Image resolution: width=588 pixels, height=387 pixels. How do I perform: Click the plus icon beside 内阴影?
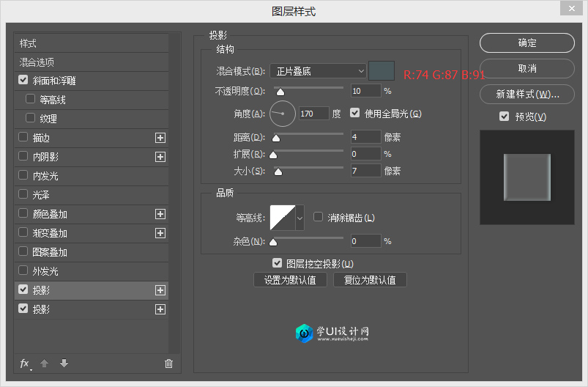point(160,157)
